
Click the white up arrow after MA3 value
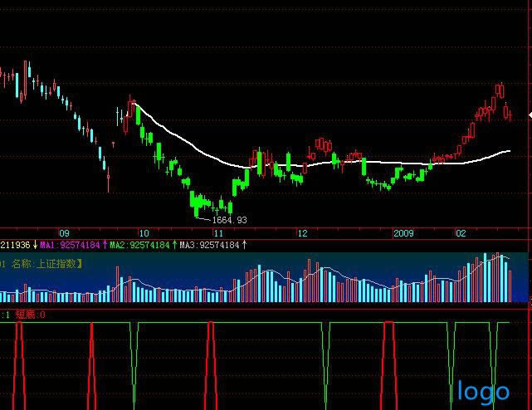click(x=244, y=246)
